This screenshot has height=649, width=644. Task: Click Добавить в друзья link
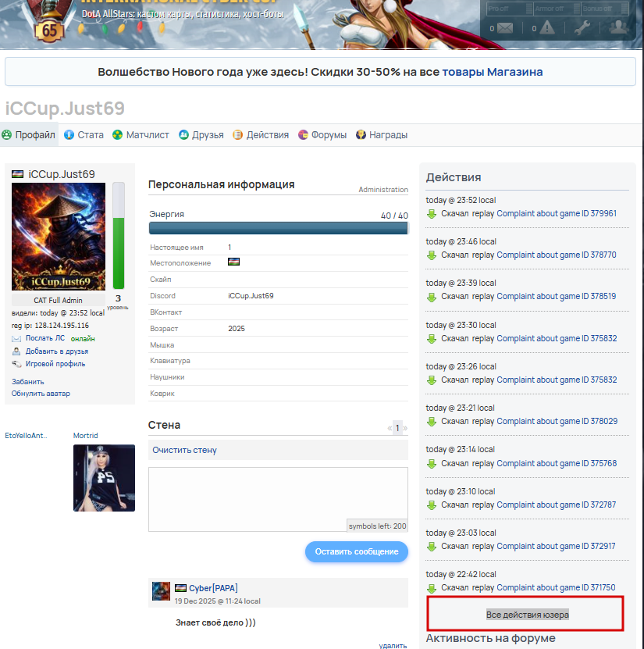point(57,351)
